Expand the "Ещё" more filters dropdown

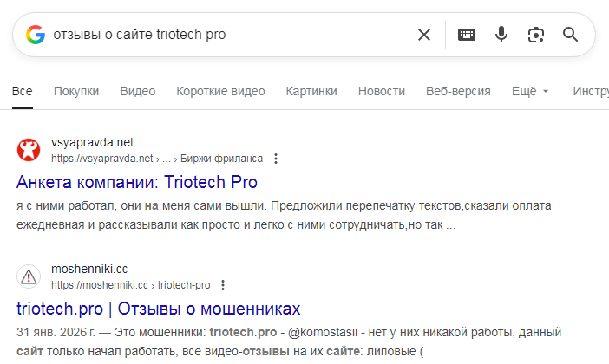pyautogui.click(x=530, y=91)
